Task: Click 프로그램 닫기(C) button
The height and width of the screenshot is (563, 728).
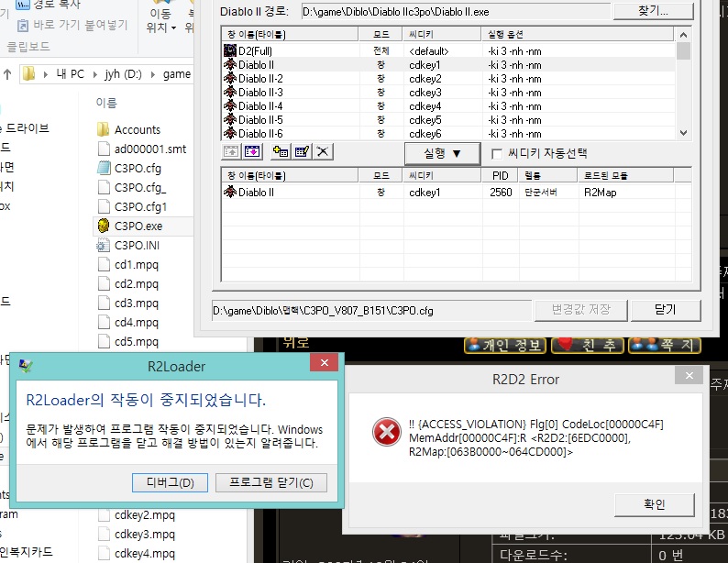Action: pos(271,482)
